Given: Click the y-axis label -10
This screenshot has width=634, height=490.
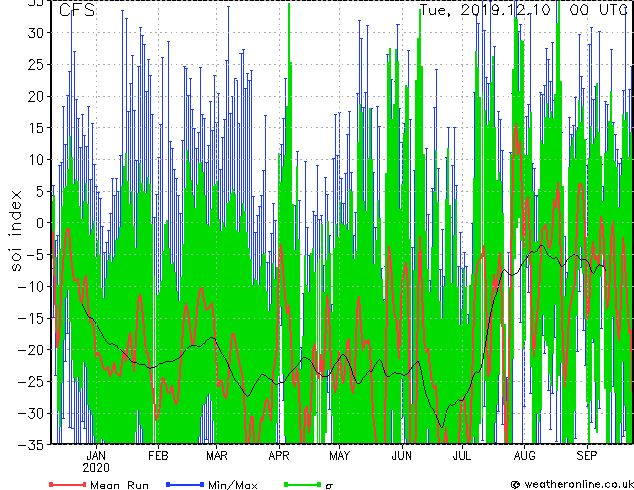Looking at the screenshot, I should click(31, 286).
